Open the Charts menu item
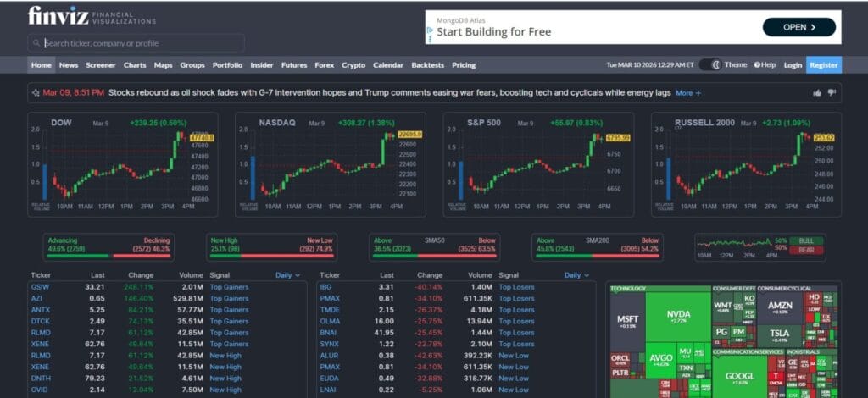The image size is (868, 398). (135, 64)
